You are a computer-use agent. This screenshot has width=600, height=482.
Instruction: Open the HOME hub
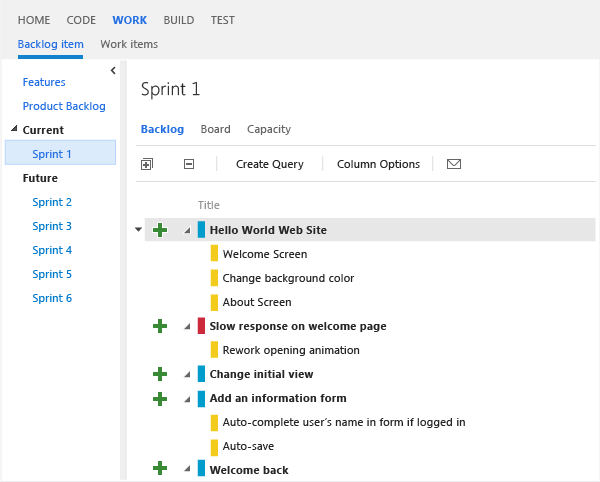(34, 20)
